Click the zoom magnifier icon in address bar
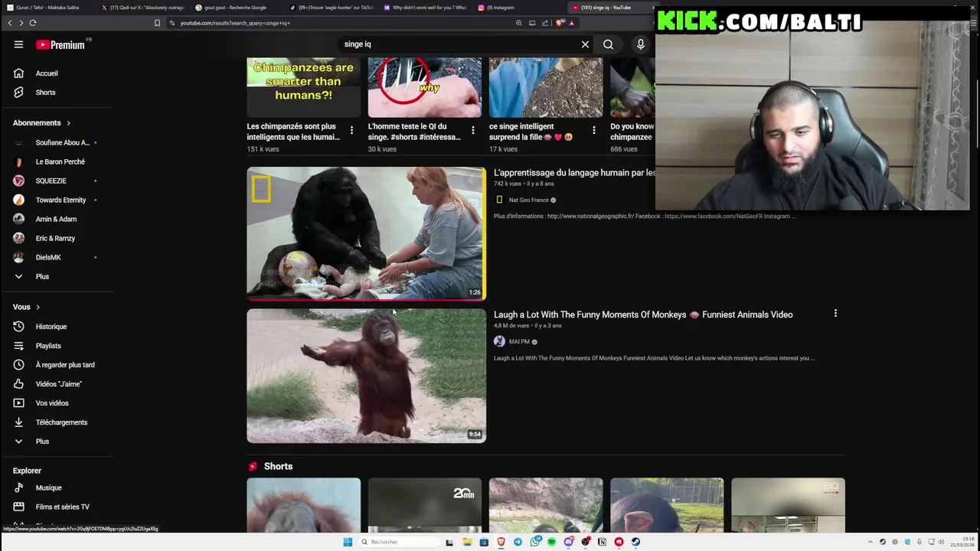980x551 pixels. coord(519,23)
